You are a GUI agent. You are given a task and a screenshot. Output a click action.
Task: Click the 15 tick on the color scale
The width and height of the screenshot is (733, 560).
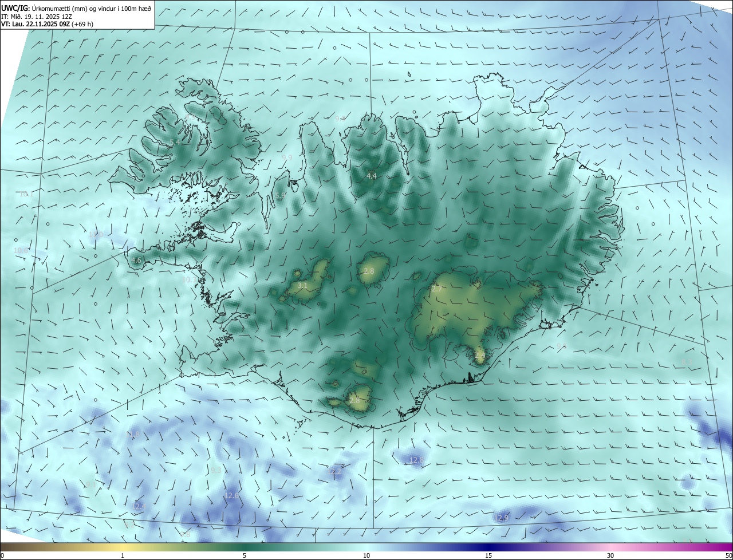click(x=488, y=555)
